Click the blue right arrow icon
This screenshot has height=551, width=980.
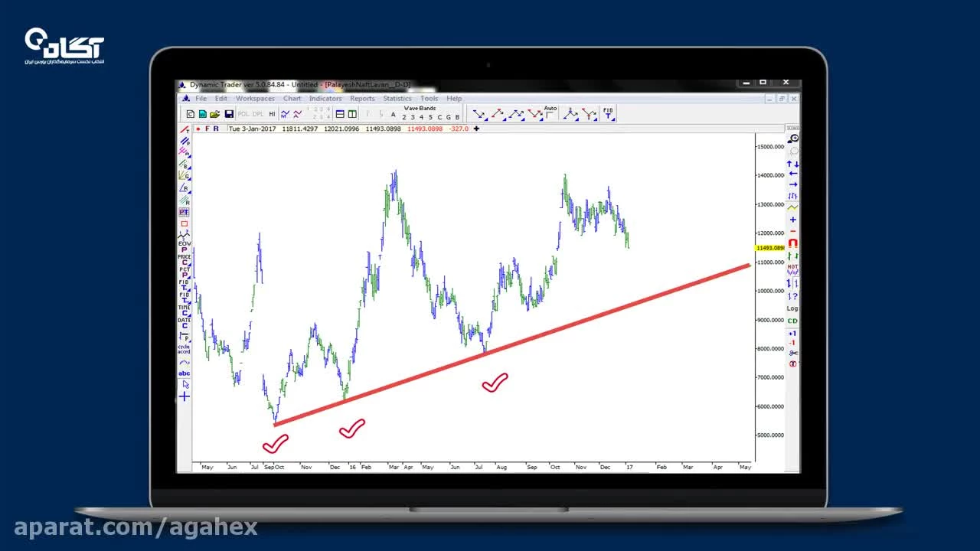pos(793,184)
